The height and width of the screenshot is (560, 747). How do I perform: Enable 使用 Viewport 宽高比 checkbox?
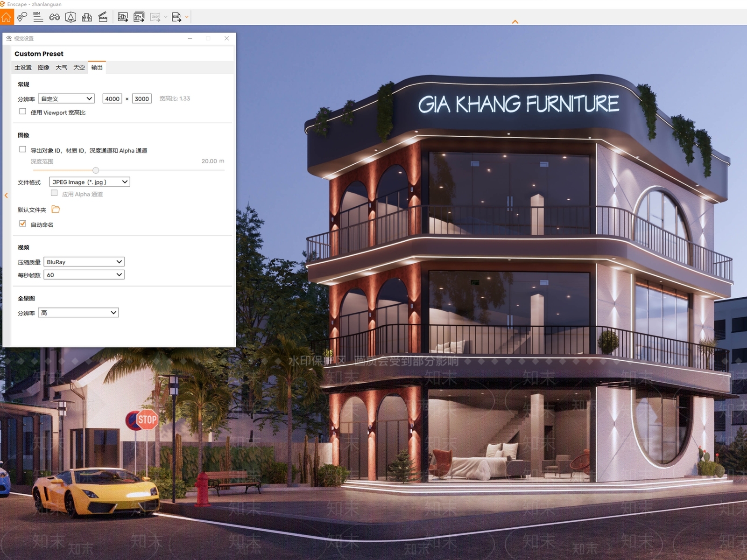pyautogui.click(x=22, y=112)
